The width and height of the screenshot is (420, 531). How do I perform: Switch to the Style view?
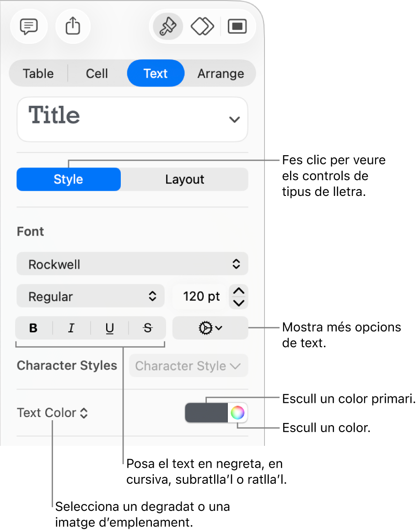click(68, 179)
